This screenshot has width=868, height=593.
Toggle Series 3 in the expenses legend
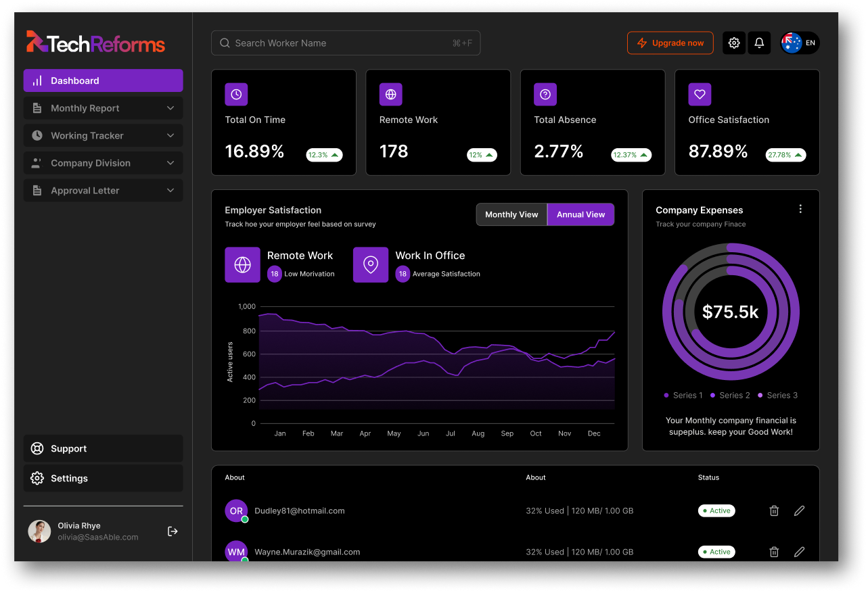pyautogui.click(x=778, y=395)
